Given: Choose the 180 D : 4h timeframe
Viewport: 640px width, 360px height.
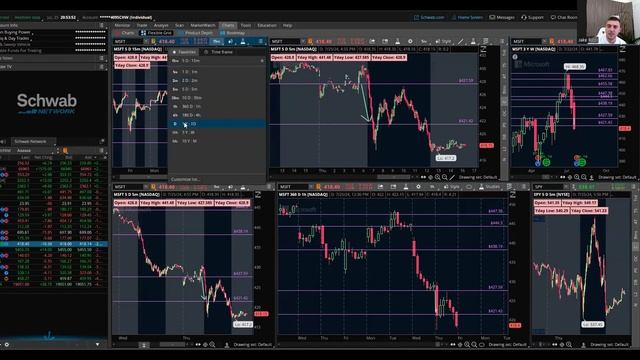Looking at the screenshot, I should click(x=217, y=115).
